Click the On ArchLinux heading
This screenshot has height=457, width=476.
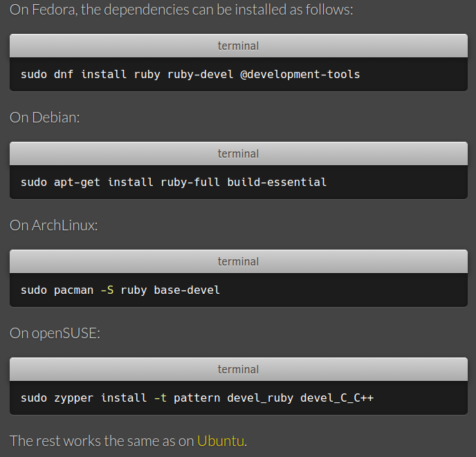(53, 225)
